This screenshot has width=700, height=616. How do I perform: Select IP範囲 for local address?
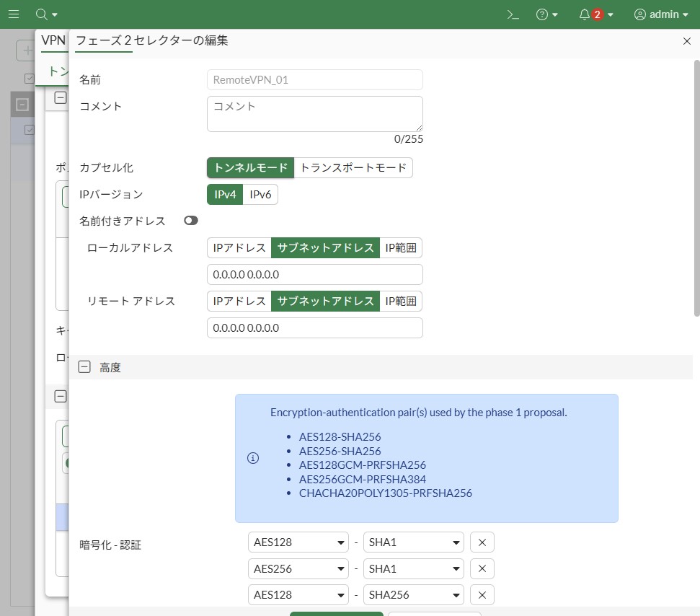tap(400, 248)
